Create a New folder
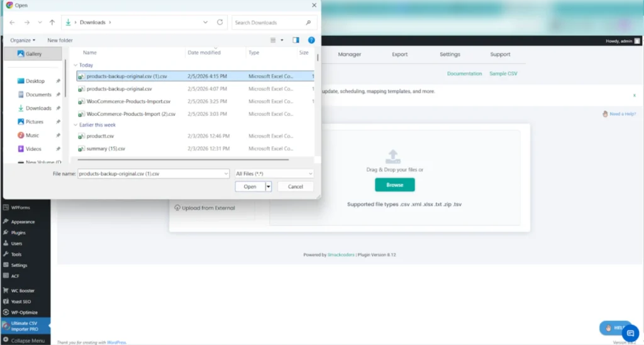Viewport: 644px width, 345px height. point(60,40)
